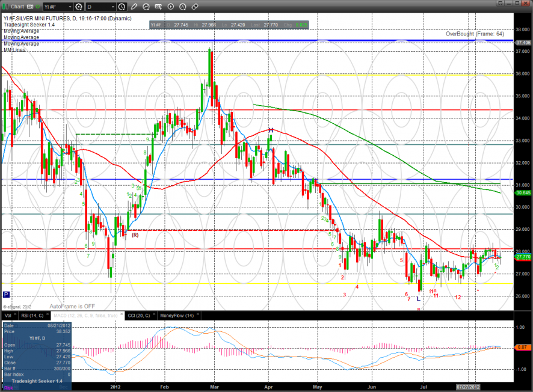This screenshot has width=533, height=392.
Task: Open the symbol settings gear icon
Action: 79,7
